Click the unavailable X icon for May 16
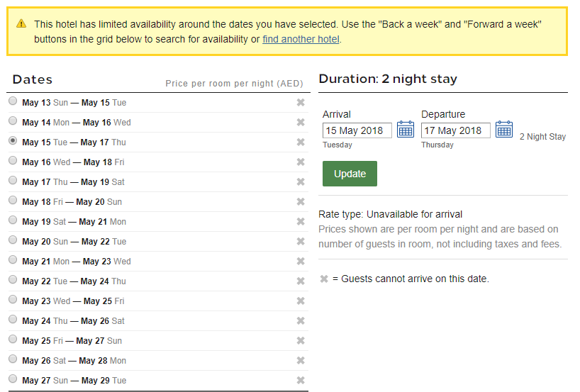580x392 pixels. click(301, 162)
